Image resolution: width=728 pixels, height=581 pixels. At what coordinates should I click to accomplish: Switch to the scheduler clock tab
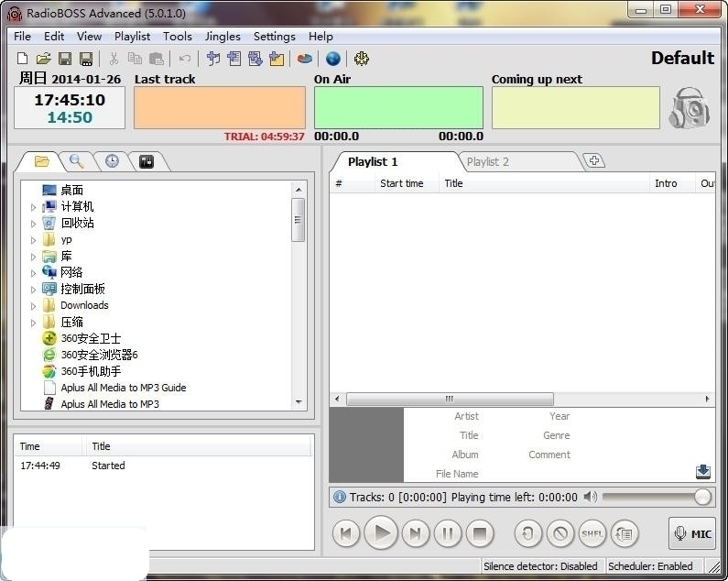click(112, 161)
